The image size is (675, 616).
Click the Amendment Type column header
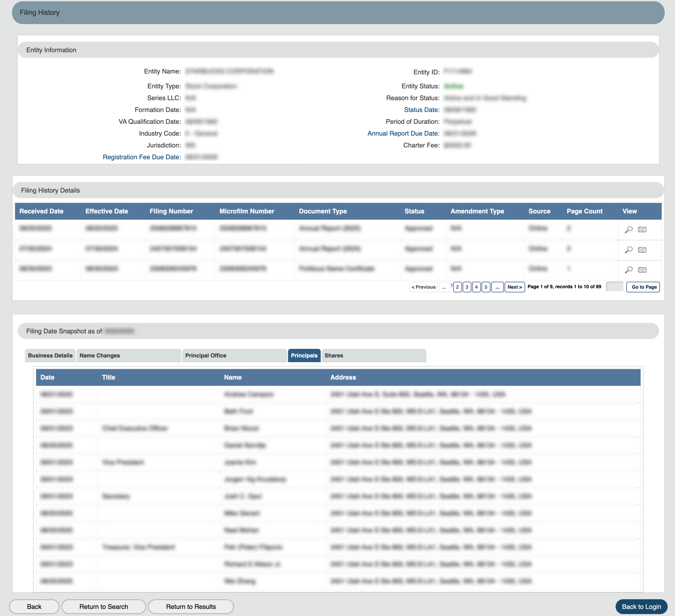point(477,211)
